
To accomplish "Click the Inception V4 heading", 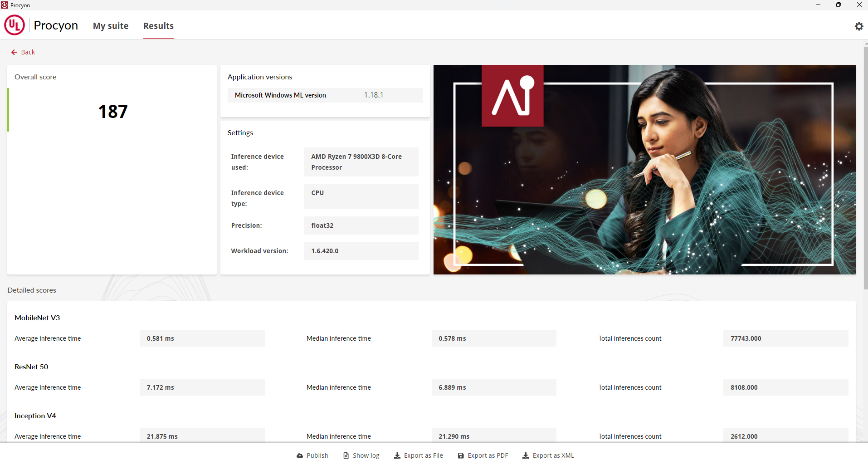I will coord(35,416).
